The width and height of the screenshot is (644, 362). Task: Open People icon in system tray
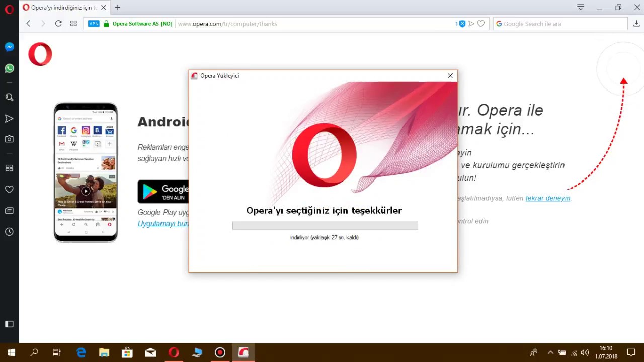[534, 352]
